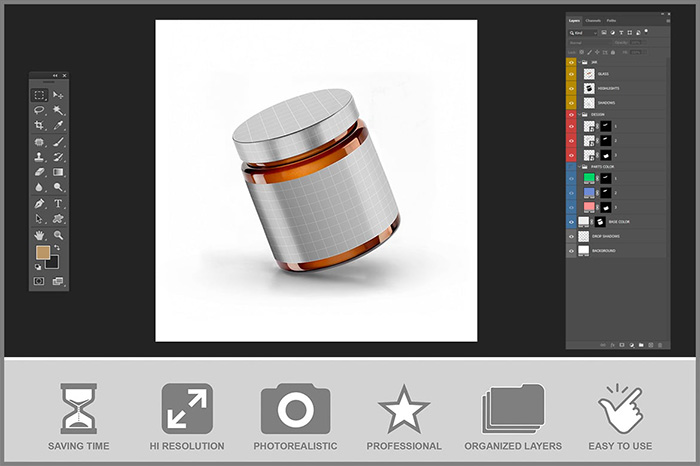700x466 pixels.
Task: Switch to the Channels tab
Action: coord(593,21)
